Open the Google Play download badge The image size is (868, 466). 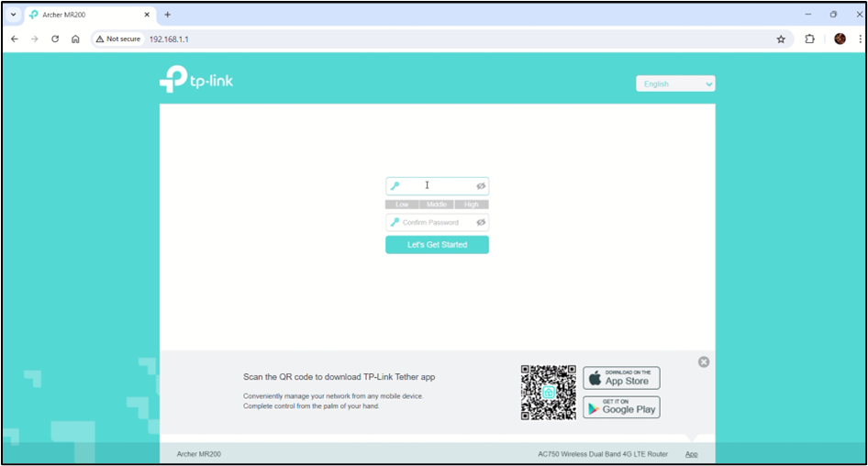tap(621, 407)
